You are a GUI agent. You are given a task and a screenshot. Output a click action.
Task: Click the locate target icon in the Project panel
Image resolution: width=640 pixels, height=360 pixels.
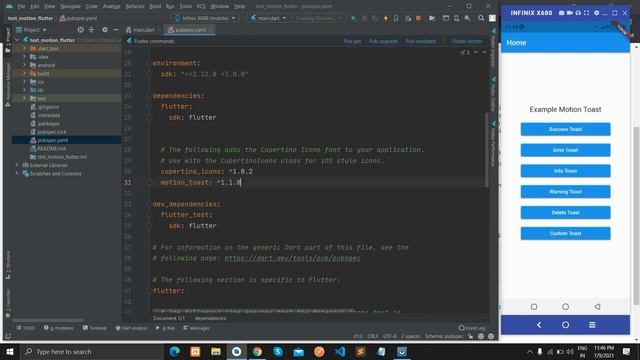click(80, 30)
